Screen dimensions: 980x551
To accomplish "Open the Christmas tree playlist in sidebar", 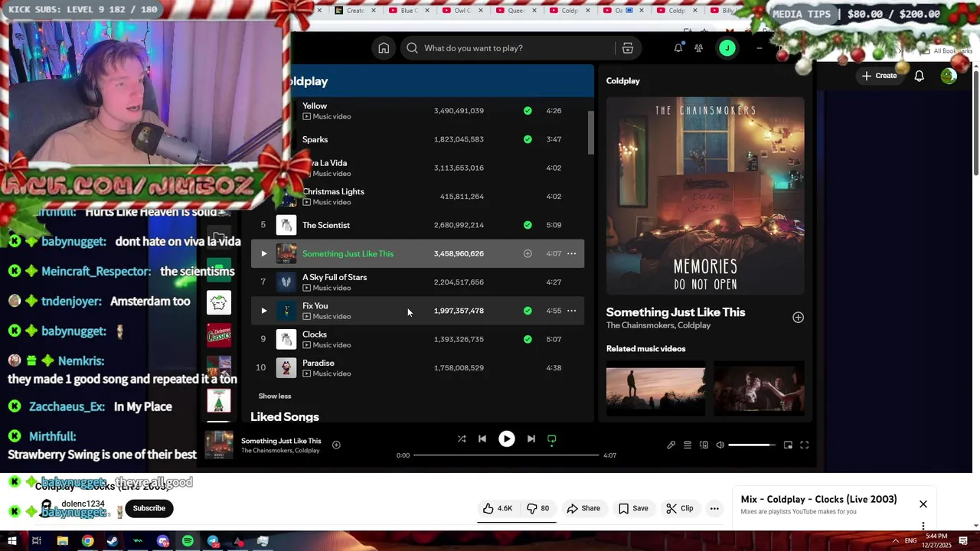I will 219,401.
